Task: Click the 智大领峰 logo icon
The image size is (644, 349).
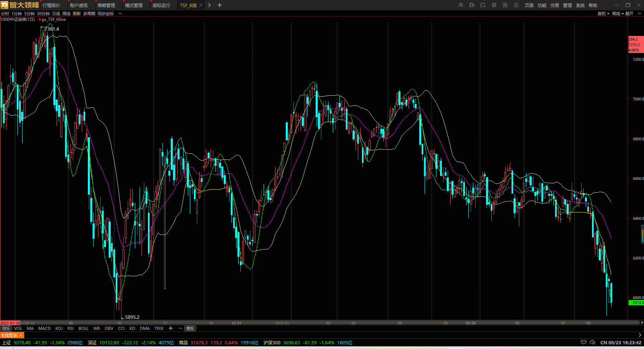Action: point(4,5)
